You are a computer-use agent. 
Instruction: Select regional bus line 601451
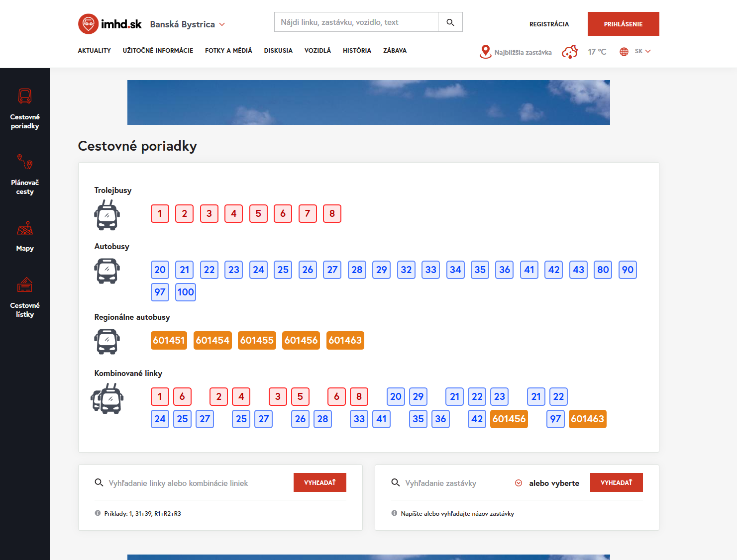coord(169,341)
